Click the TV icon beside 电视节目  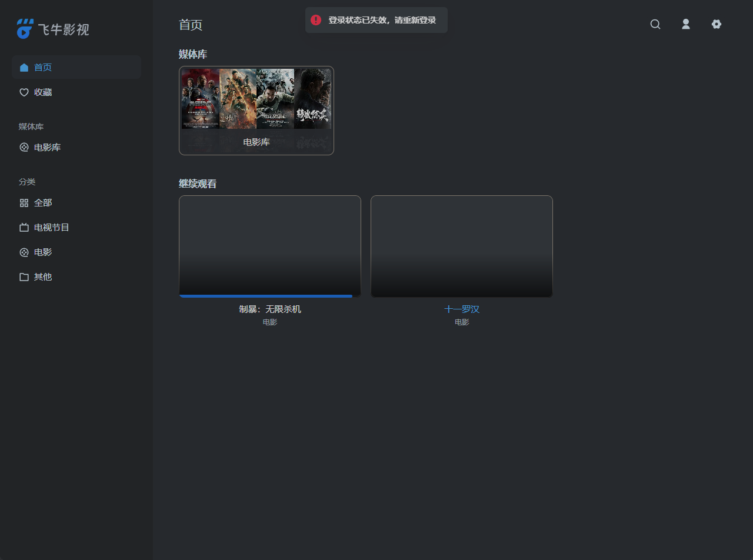click(x=24, y=228)
